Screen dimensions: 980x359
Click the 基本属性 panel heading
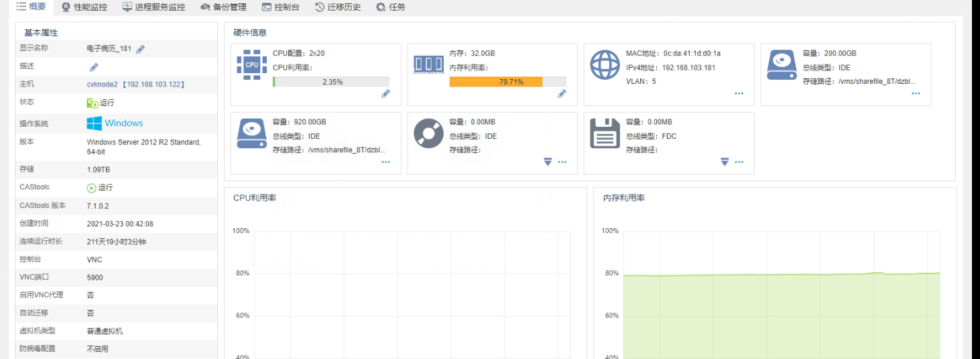click(x=41, y=32)
